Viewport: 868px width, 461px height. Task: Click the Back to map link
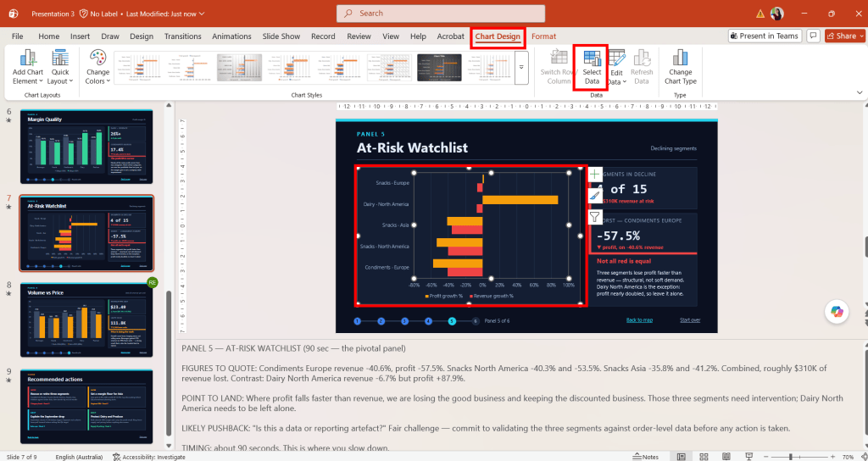pos(639,319)
